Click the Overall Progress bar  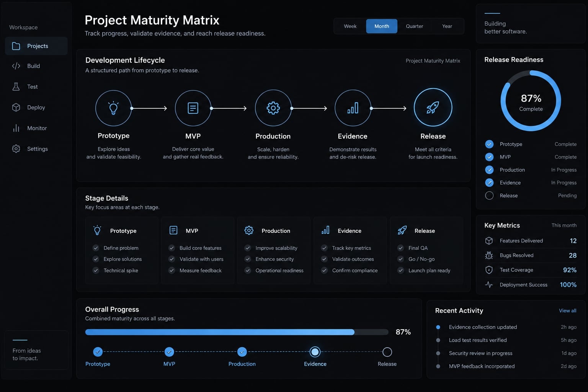pos(237,332)
